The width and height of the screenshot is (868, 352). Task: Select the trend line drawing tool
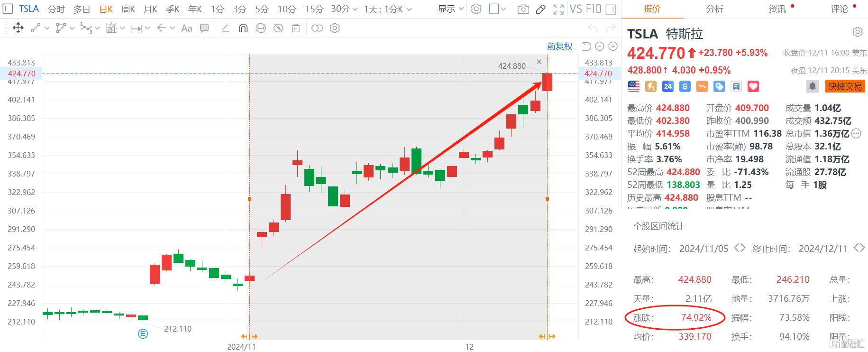36,28
